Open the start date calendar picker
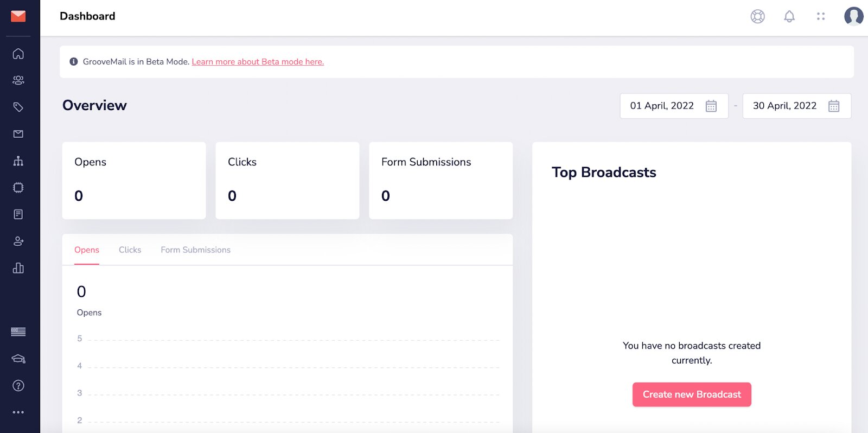The height and width of the screenshot is (433, 868). pos(711,106)
